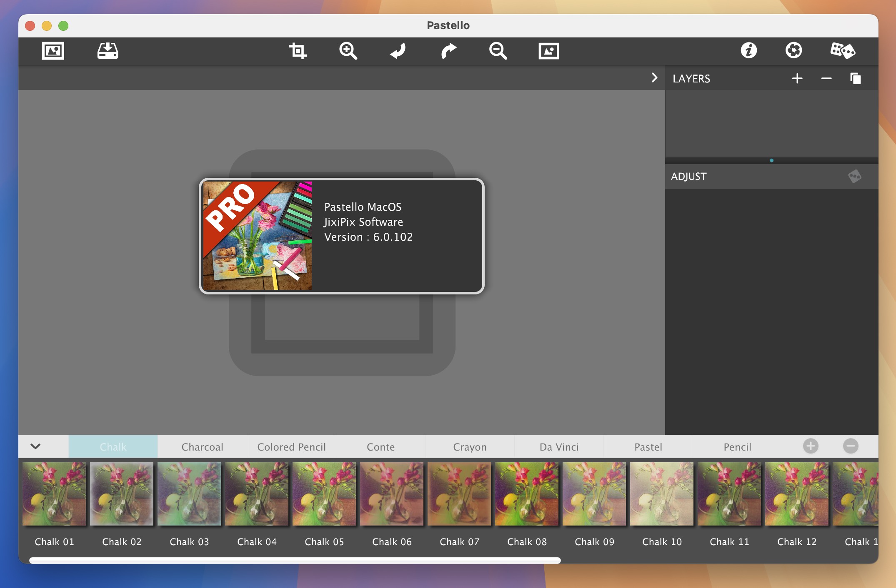Click the Layers/Adjust panel divider handle dot
Screen dimensions: 896x588
click(771, 160)
